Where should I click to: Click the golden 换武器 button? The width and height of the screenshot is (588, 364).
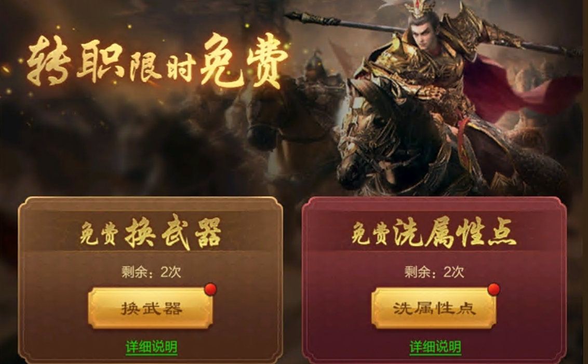point(150,308)
